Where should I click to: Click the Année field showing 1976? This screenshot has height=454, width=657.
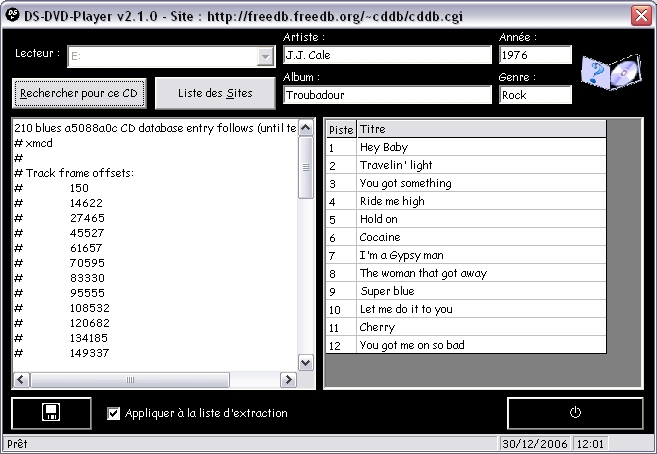(535, 55)
